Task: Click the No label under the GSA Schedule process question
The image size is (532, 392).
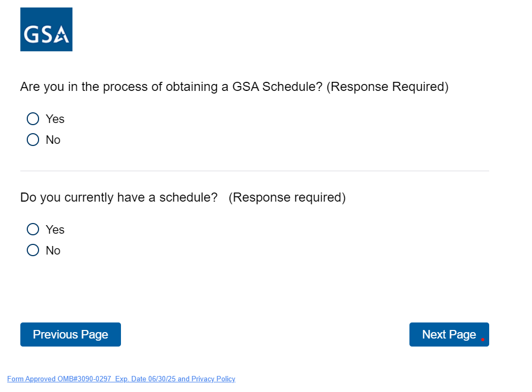Action: click(x=53, y=140)
